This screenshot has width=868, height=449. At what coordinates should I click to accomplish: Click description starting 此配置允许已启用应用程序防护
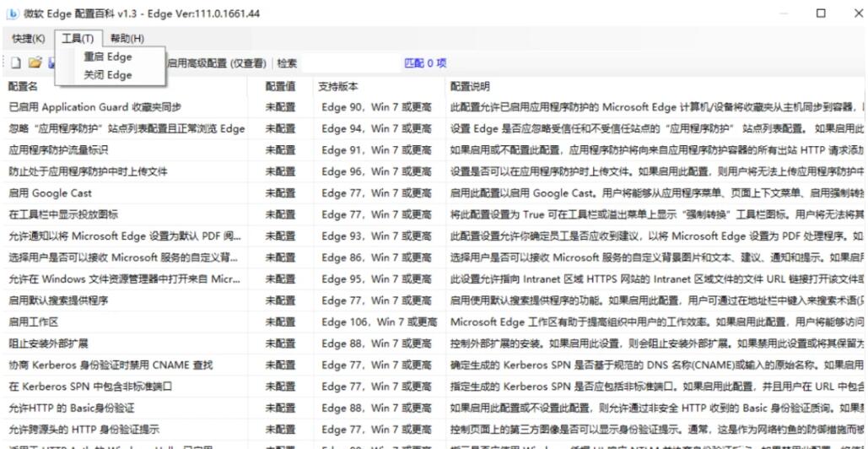click(x=657, y=107)
